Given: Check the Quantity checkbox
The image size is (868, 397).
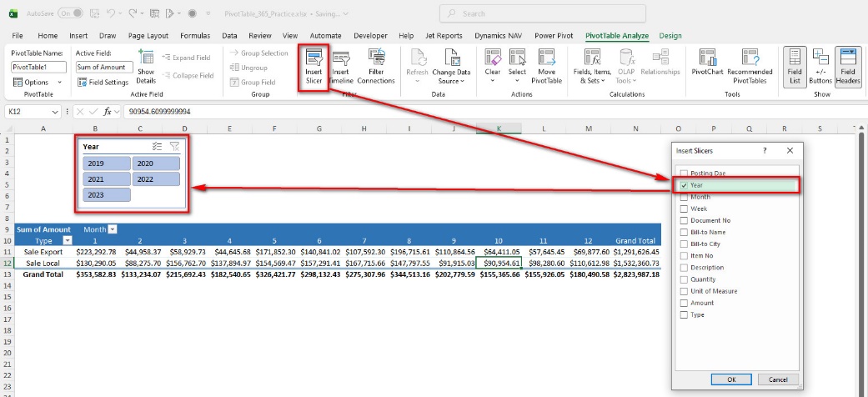Looking at the screenshot, I should click(685, 279).
